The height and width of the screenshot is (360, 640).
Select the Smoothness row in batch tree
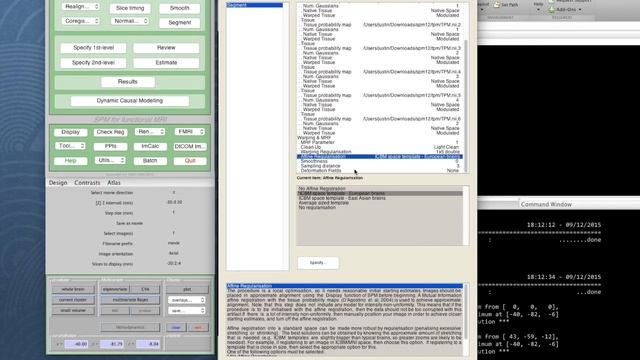click(x=380, y=161)
